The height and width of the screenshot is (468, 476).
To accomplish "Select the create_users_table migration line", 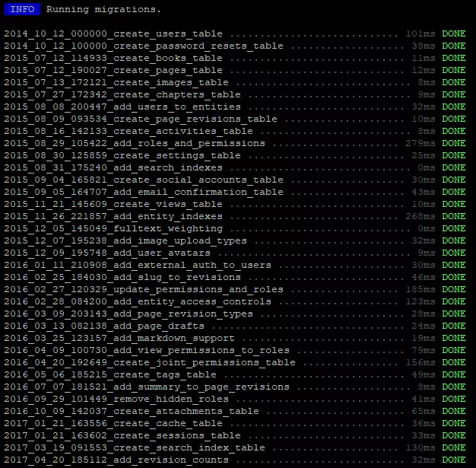I will tap(113, 33).
